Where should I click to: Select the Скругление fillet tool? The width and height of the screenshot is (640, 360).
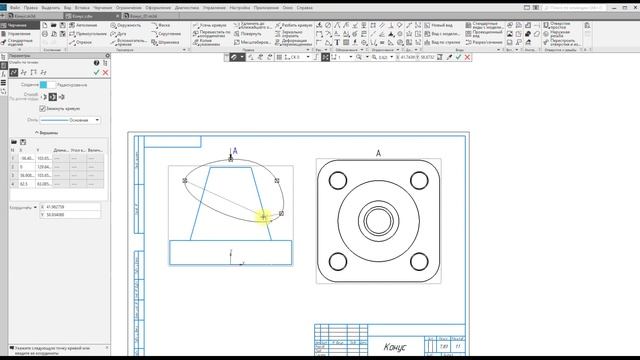pos(166,34)
